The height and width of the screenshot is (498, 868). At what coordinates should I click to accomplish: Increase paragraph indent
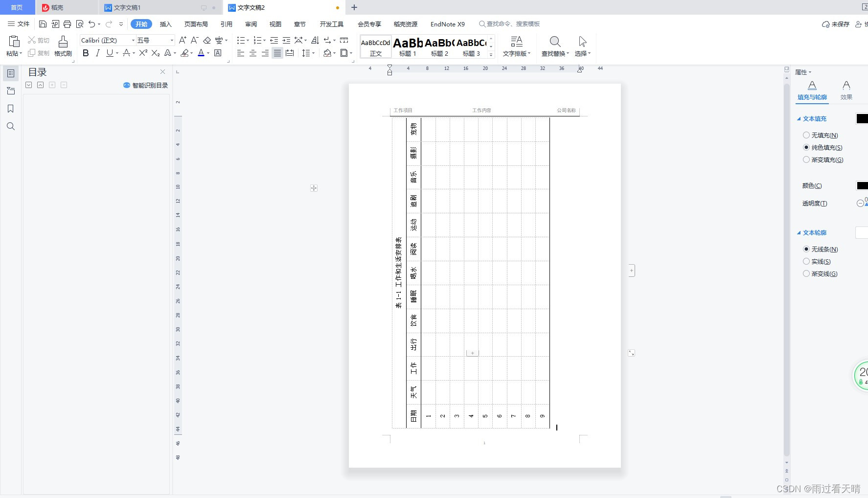pyautogui.click(x=286, y=40)
